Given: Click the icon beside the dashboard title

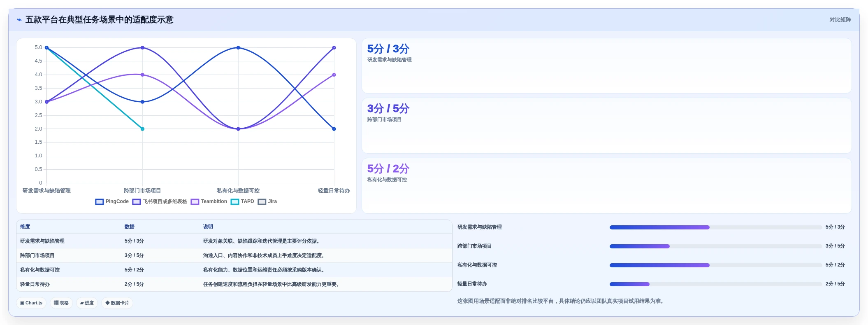Looking at the screenshot, I should tap(19, 20).
